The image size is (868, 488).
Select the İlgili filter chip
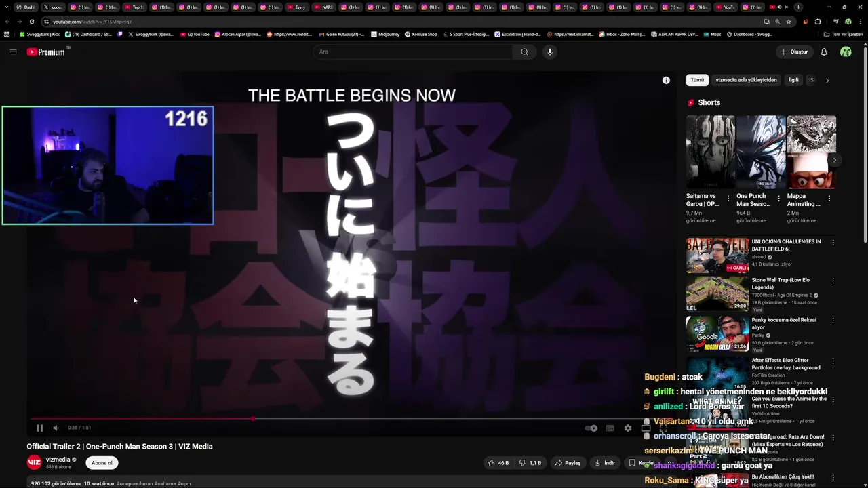click(x=793, y=80)
